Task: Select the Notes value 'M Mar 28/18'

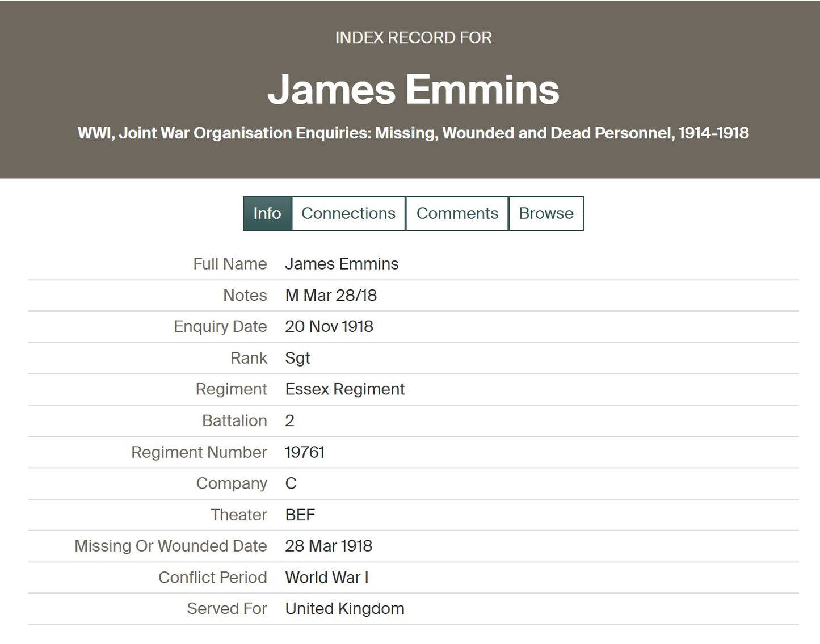Action: [331, 295]
